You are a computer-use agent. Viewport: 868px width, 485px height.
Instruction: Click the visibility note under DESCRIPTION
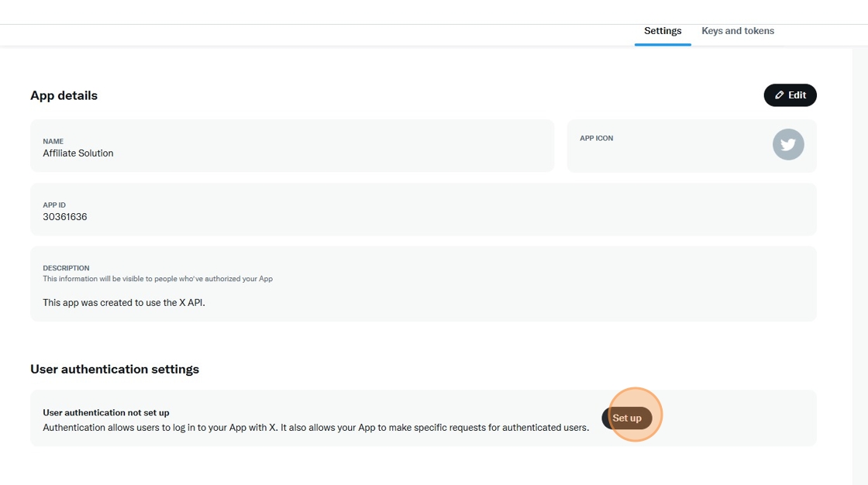pos(158,278)
